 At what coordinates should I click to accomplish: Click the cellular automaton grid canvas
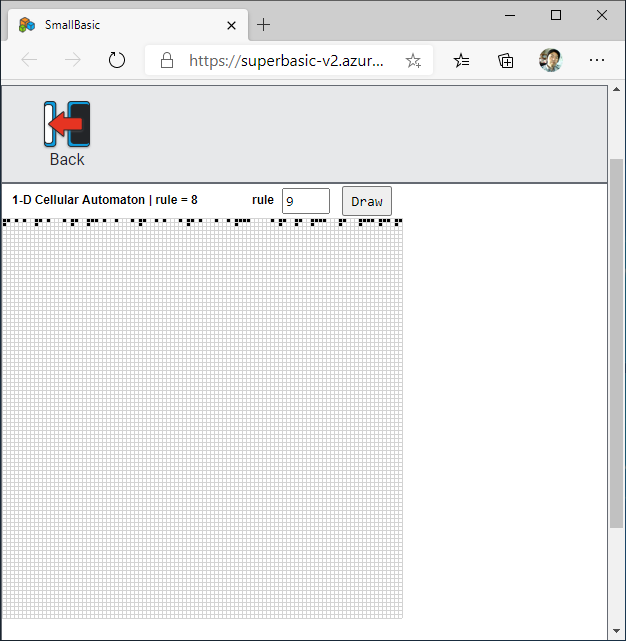tap(202, 419)
